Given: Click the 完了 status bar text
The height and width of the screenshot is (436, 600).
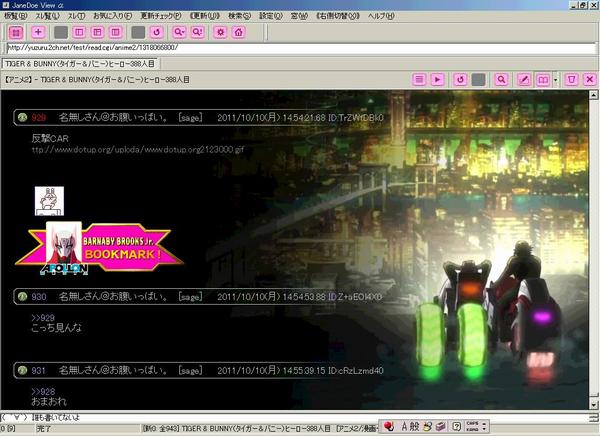Looking at the screenshot, I should click(43, 429).
